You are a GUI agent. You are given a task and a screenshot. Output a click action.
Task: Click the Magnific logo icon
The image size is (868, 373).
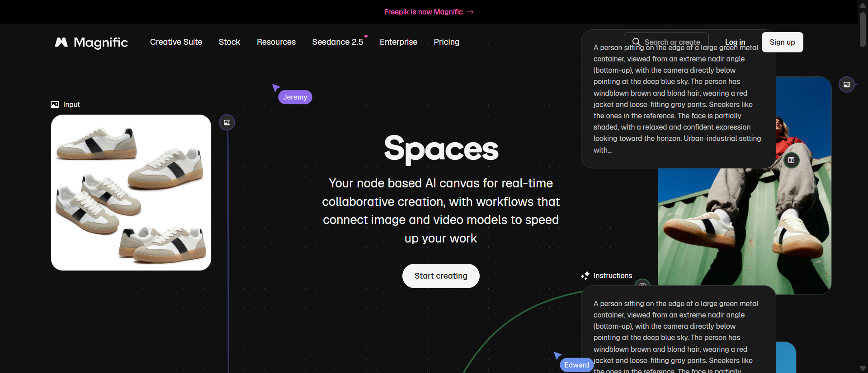61,42
